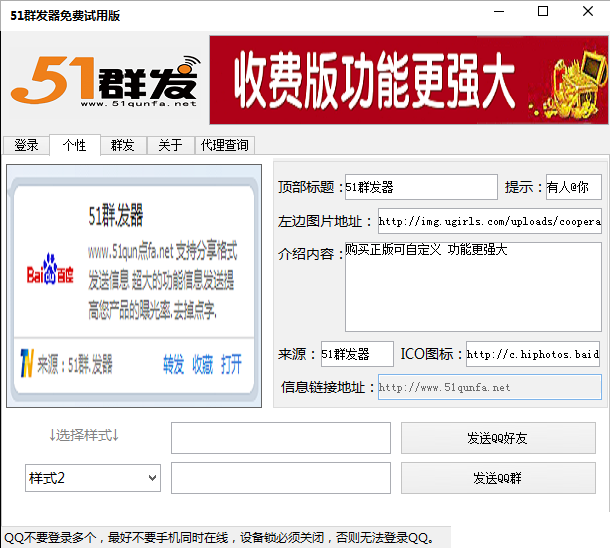Screen dimensions: 610x548
Task: Focus the 左边图片地址 URL field
Action: coord(490,221)
